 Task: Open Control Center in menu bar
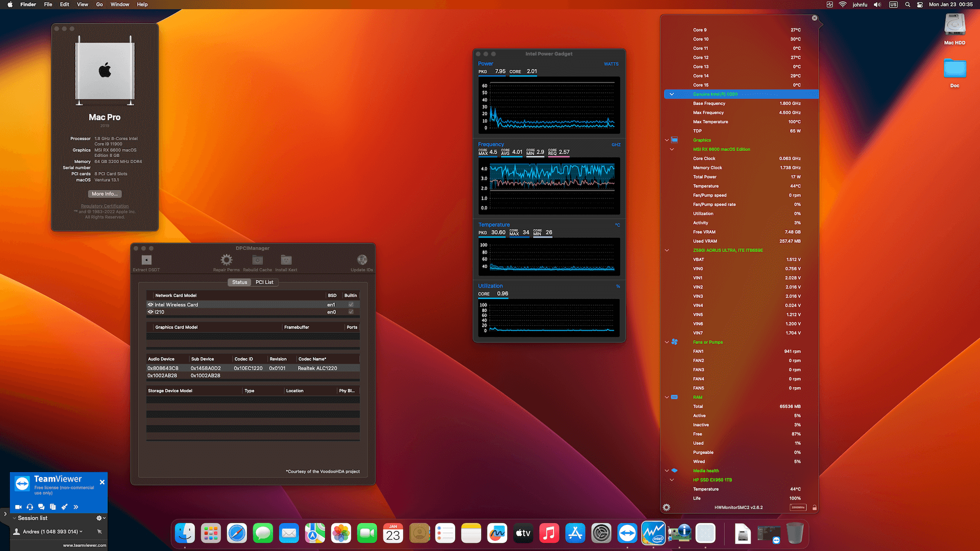pos(920,5)
